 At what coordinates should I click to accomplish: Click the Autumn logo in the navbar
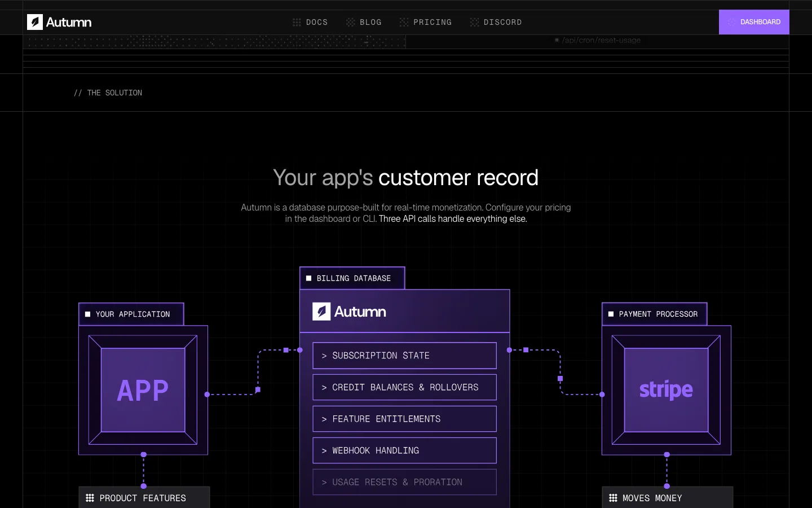pyautogui.click(x=59, y=22)
